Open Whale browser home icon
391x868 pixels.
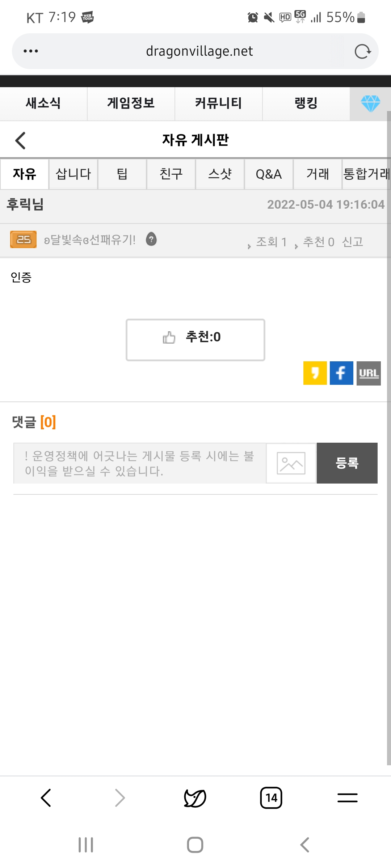(x=195, y=798)
